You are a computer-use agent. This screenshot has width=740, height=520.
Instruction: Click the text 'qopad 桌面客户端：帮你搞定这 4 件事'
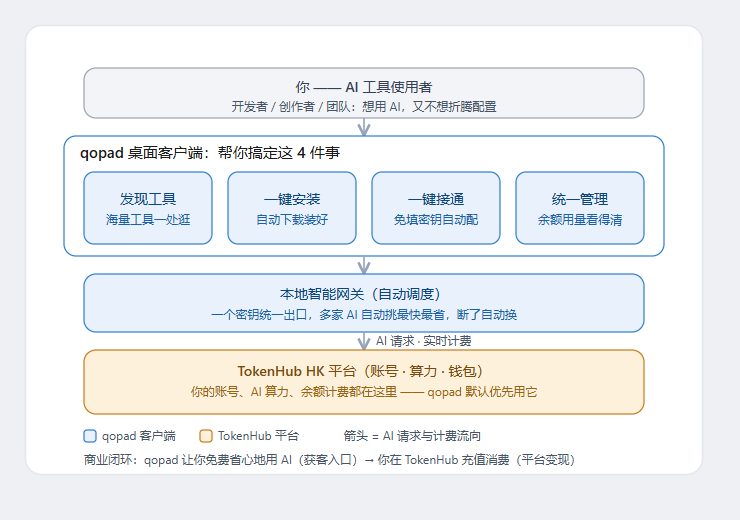point(210,153)
